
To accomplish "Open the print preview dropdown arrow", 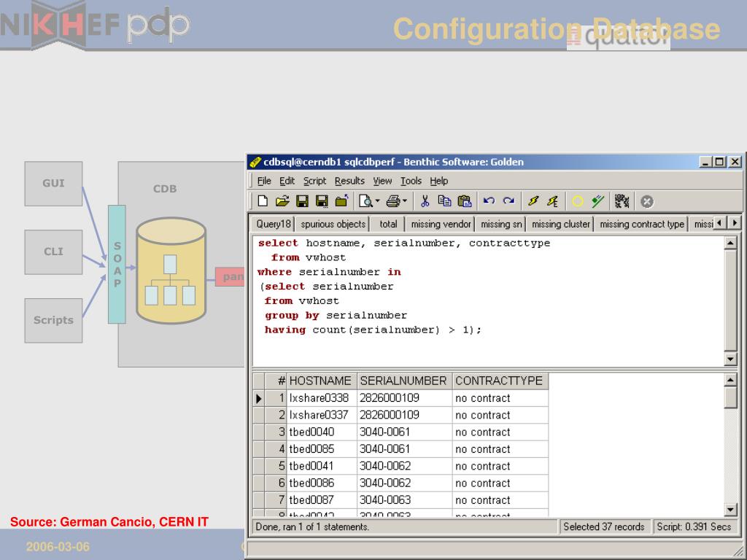I will [x=377, y=201].
